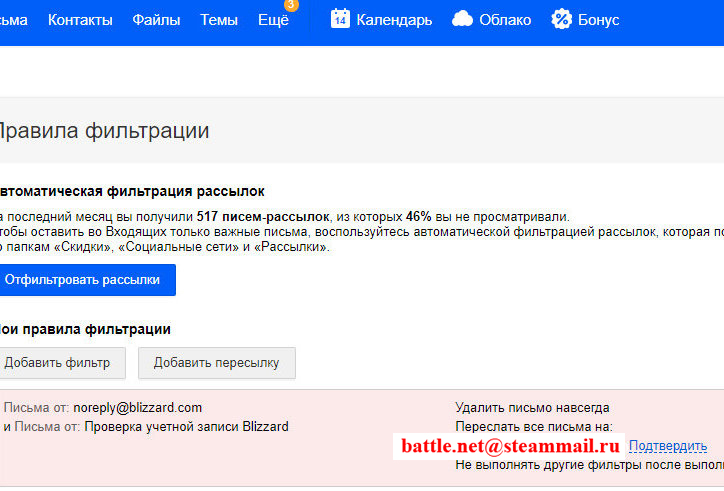
Task: Click the Удалить письмо навсегда action text
Action: click(x=532, y=407)
